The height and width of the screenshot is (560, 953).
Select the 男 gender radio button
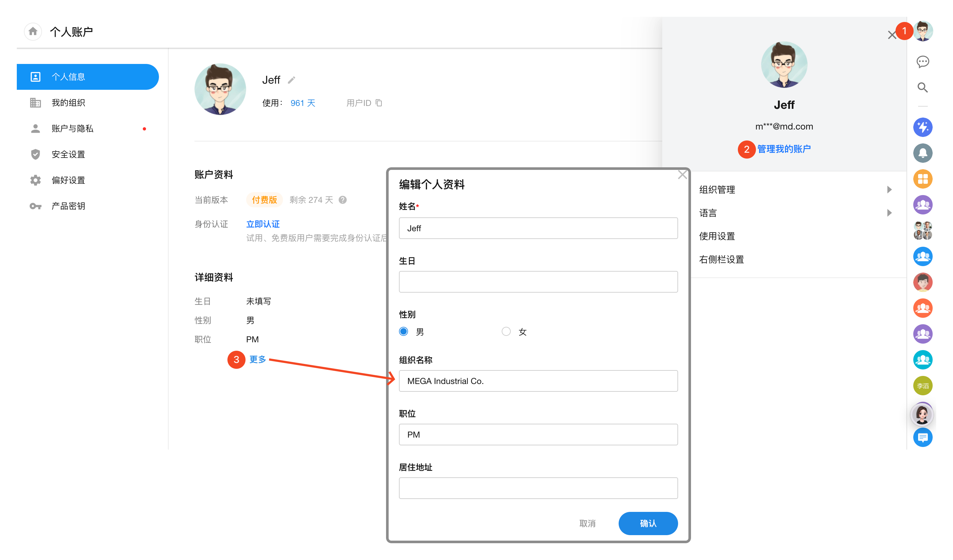pyautogui.click(x=403, y=332)
